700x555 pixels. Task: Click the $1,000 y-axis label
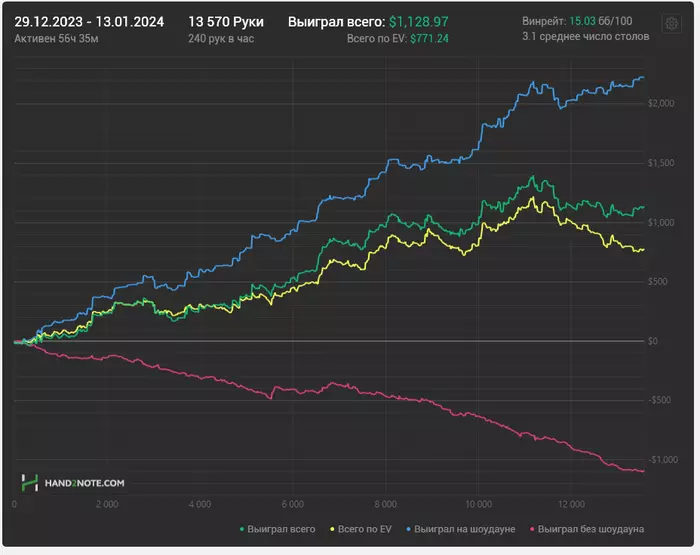pos(661,222)
